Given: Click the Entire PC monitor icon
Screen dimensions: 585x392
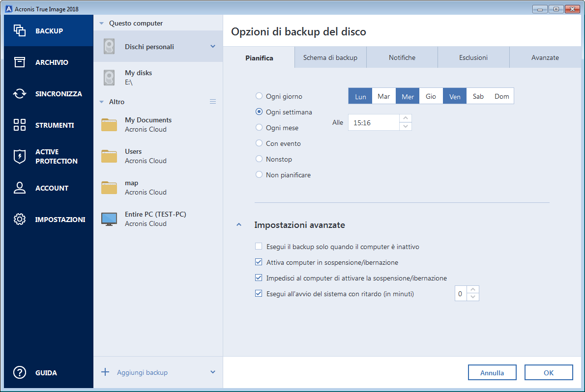Looking at the screenshot, I should coord(109,219).
